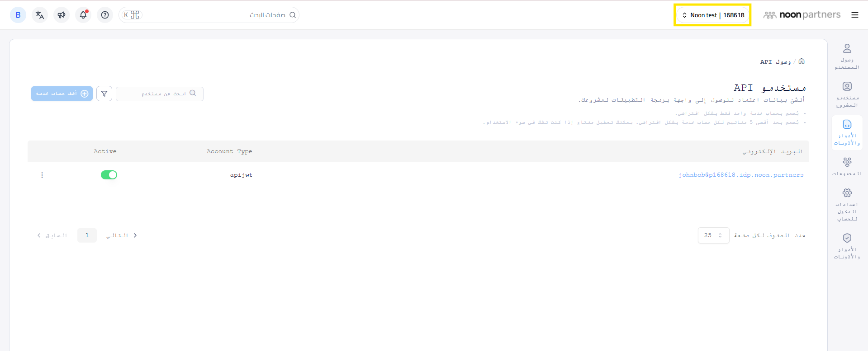Open the help question mark icon

click(105, 15)
